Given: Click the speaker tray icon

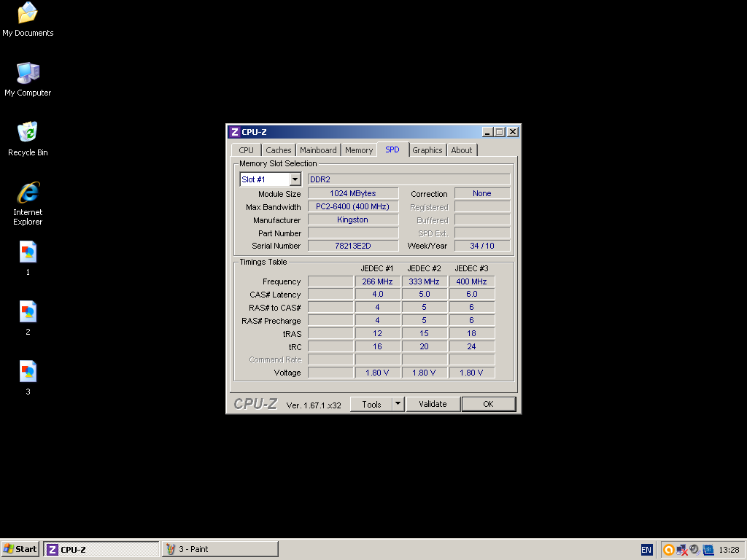Looking at the screenshot, I should pos(695,550).
